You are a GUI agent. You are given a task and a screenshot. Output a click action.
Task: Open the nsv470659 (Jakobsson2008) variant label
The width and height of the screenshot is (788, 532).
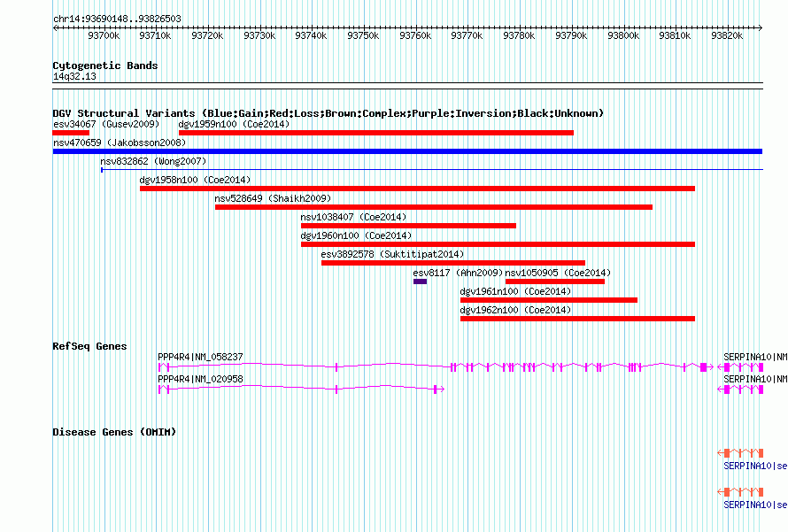click(120, 143)
